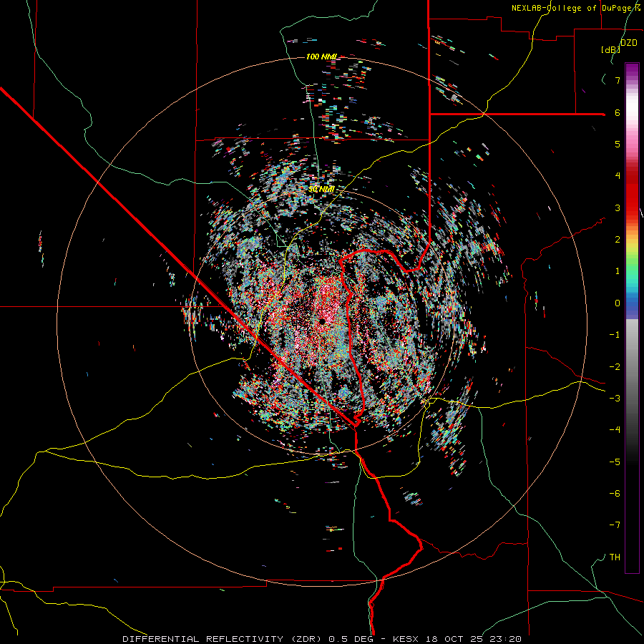Click the NEXLAB-College of DuPage credit text
644x644 pixels.
coord(576,8)
